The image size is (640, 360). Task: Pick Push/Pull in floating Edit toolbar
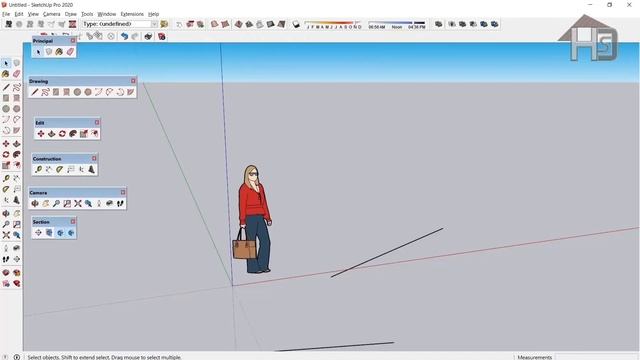tap(51, 133)
